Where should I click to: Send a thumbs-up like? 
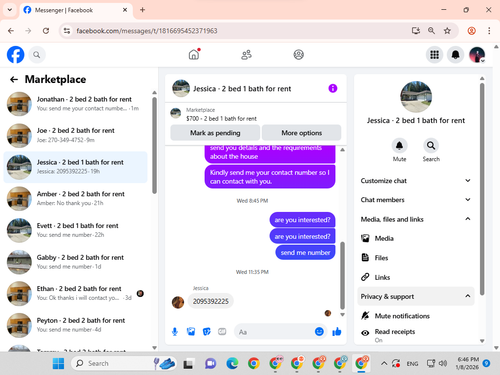coord(337,331)
